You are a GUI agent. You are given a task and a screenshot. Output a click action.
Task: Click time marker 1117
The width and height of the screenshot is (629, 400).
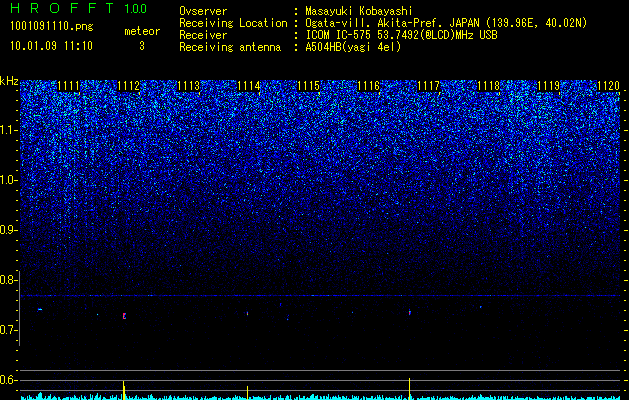(x=428, y=86)
